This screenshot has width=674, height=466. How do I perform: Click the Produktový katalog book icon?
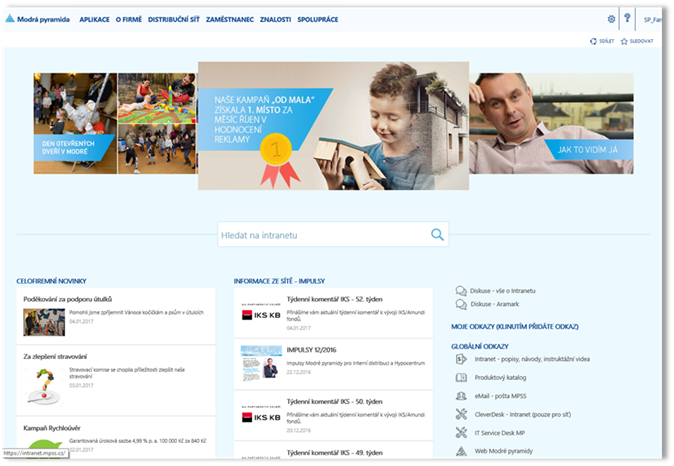[461, 377]
